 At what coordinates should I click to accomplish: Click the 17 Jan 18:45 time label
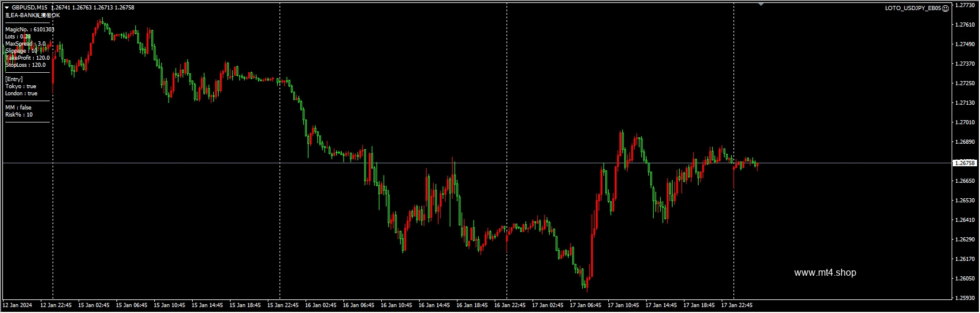point(699,306)
